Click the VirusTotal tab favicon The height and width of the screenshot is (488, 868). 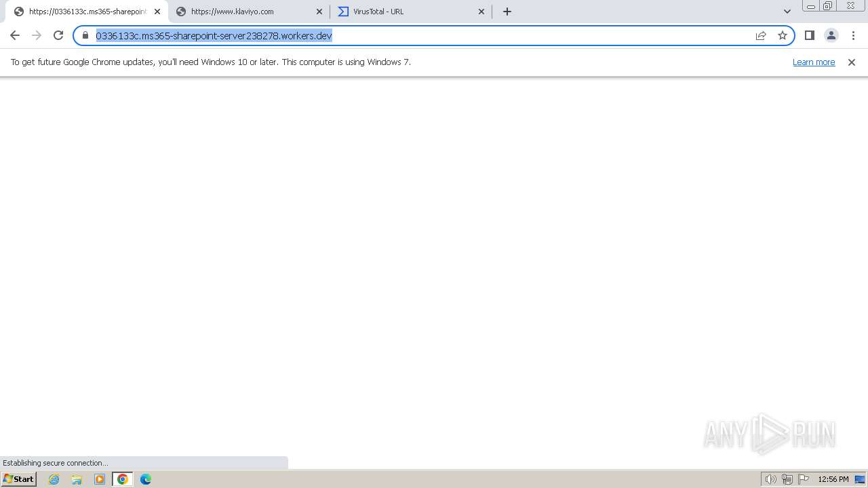(343, 12)
